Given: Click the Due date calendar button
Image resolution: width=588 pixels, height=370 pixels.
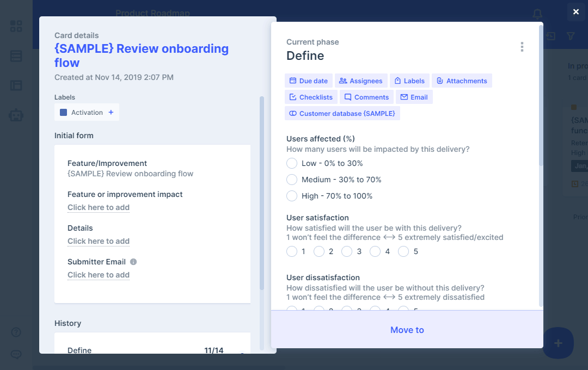Looking at the screenshot, I should pos(308,81).
